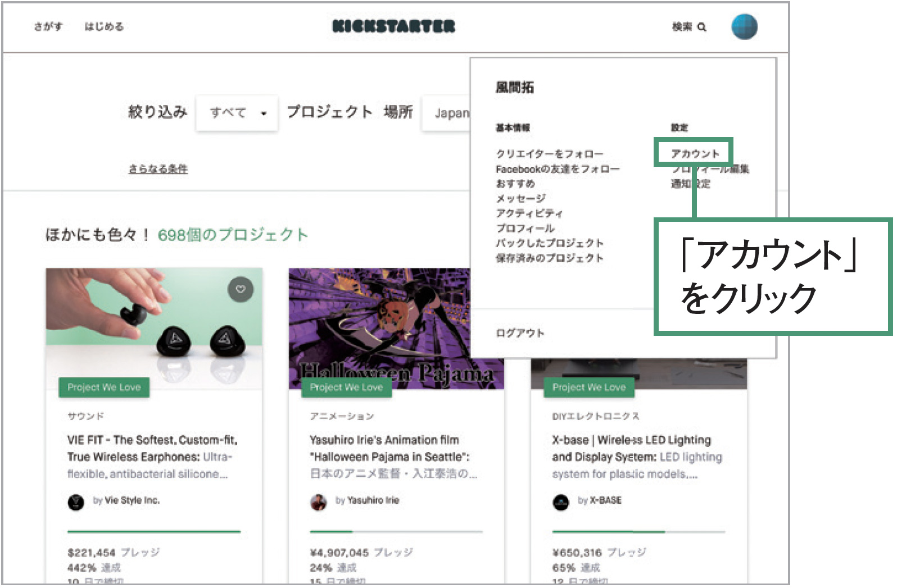
Task: Open Vie Style Inc. creator avatar
Action: 76,502
